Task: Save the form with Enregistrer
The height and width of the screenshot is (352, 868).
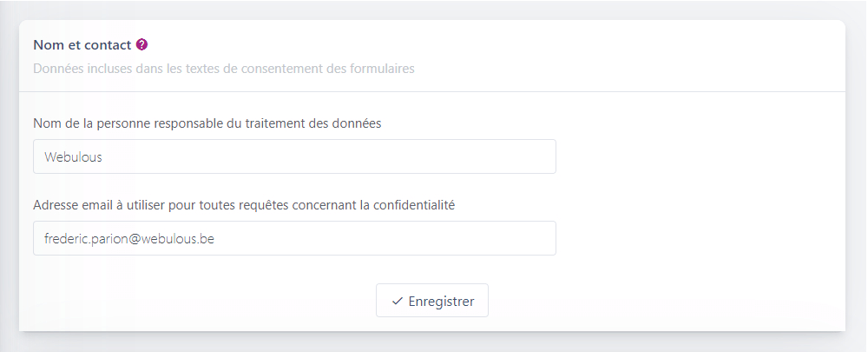Action: click(x=431, y=301)
